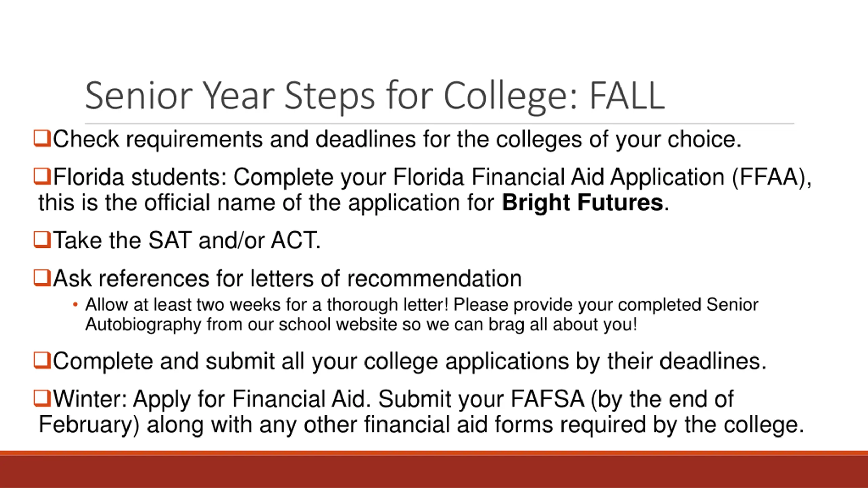Select the bold 'Bright Futures' text
This screenshot has height=488, width=868.
coord(582,203)
